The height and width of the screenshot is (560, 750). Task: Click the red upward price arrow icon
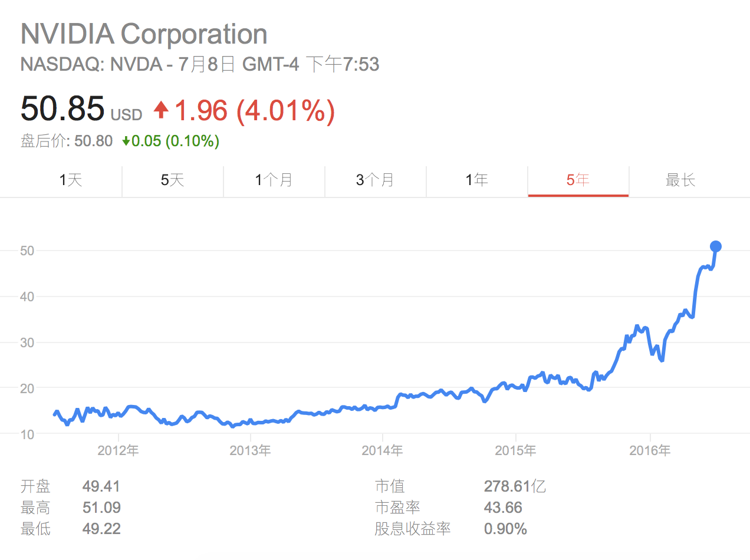pyautogui.click(x=160, y=110)
